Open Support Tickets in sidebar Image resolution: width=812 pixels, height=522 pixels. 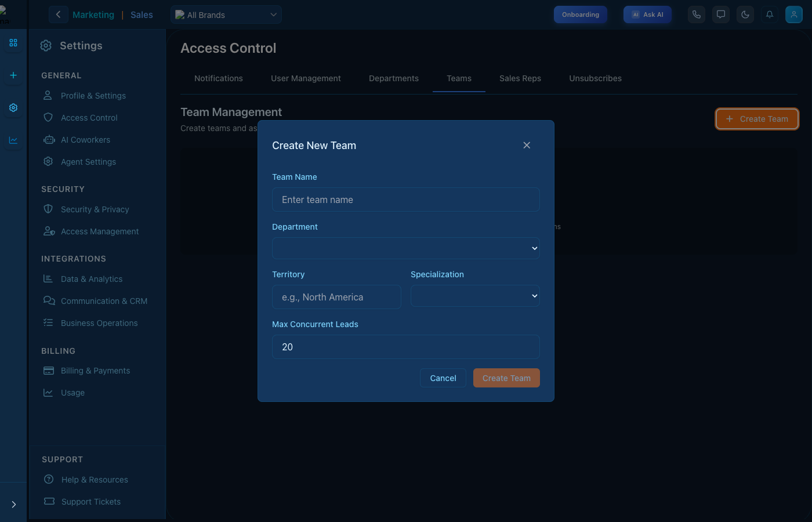pos(91,502)
